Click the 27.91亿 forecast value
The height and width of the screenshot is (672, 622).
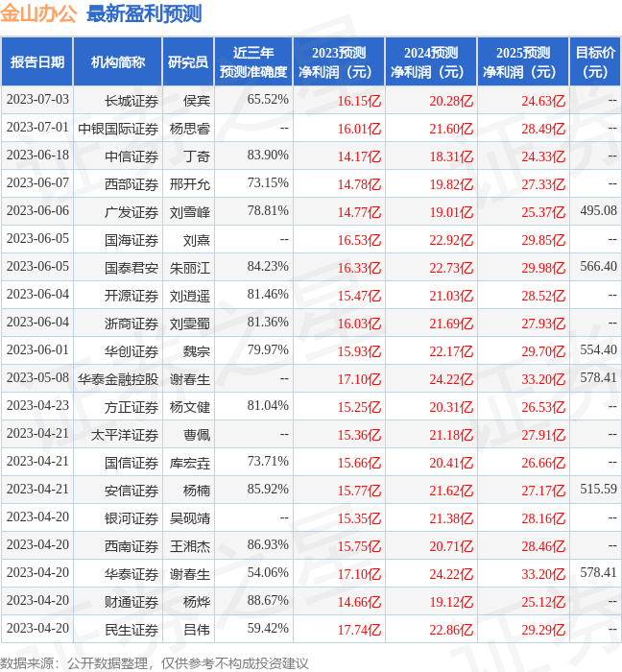pos(543,436)
